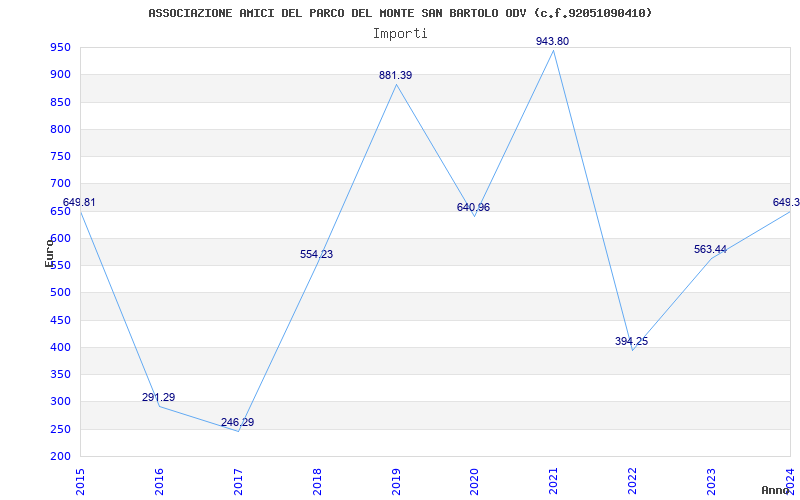Click x-axis year 2023
Screen dimensions: 800x500
[x=712, y=482]
